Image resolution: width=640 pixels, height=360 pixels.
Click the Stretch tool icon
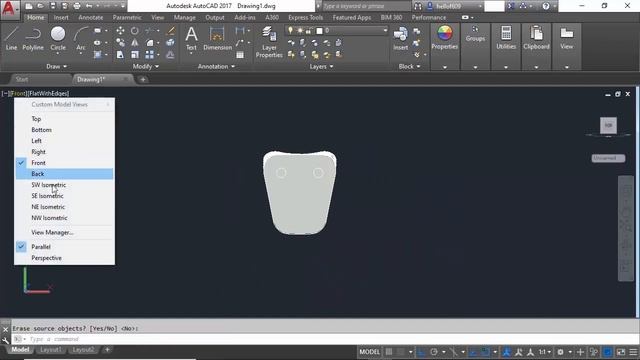120,55
